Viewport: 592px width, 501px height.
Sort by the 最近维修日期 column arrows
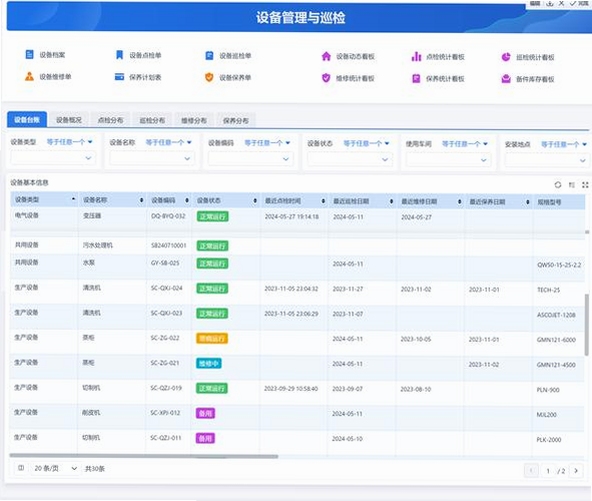[459, 202]
